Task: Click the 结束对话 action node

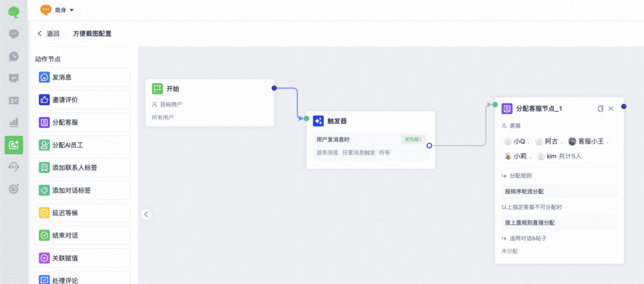Action: pos(82,236)
